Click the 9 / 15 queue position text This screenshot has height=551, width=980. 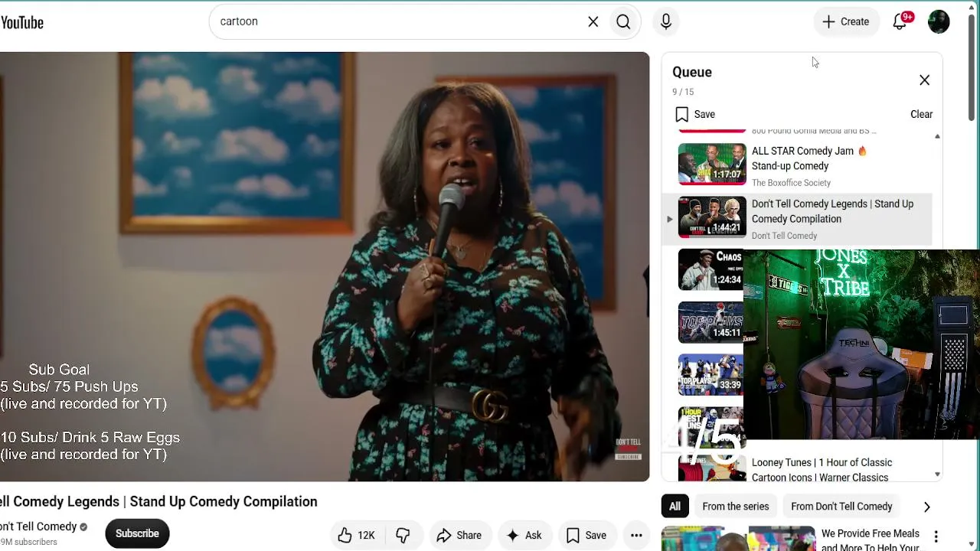(683, 92)
